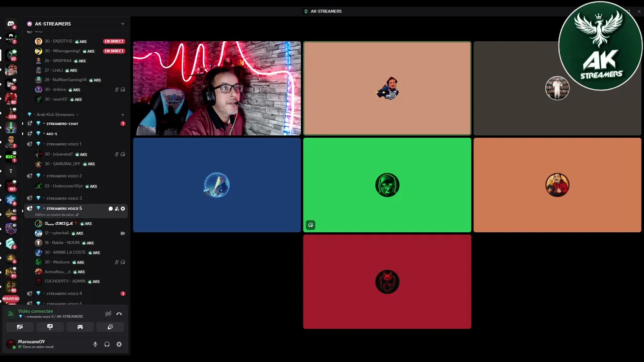Open server icon with 52 notification badge
The height and width of the screenshot is (362, 644).
[x=11, y=54]
